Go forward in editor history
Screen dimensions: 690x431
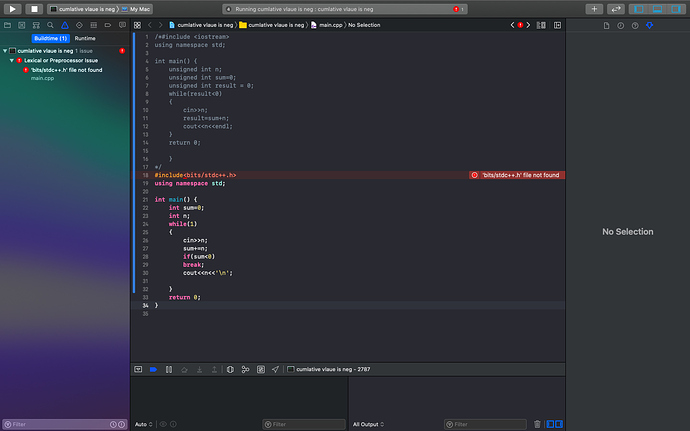(160, 25)
